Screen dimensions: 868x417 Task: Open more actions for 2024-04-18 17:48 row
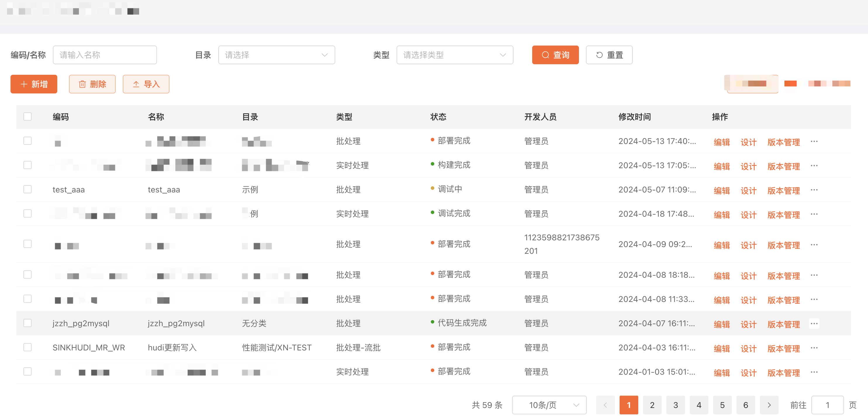pos(814,214)
